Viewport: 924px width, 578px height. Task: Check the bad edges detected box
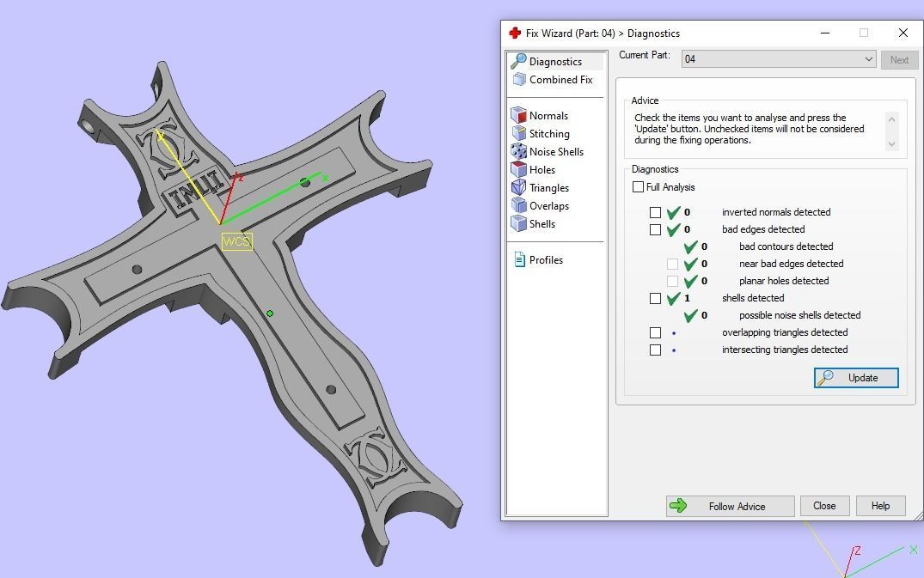click(655, 229)
